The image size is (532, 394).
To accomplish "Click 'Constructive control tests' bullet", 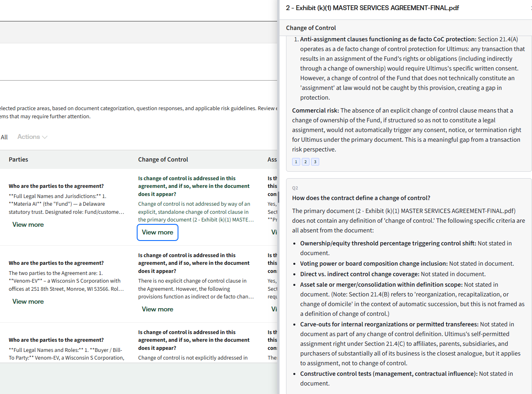I will (x=407, y=379).
